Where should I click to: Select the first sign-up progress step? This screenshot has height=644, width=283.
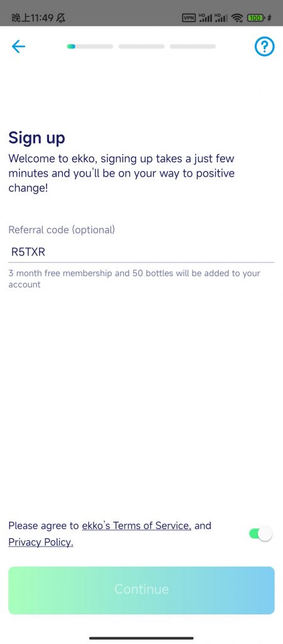tap(90, 47)
